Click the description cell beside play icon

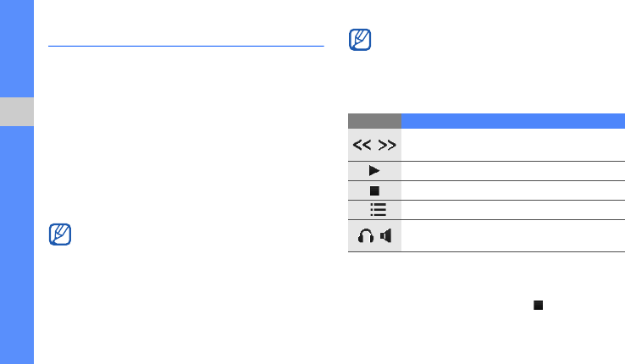click(513, 170)
